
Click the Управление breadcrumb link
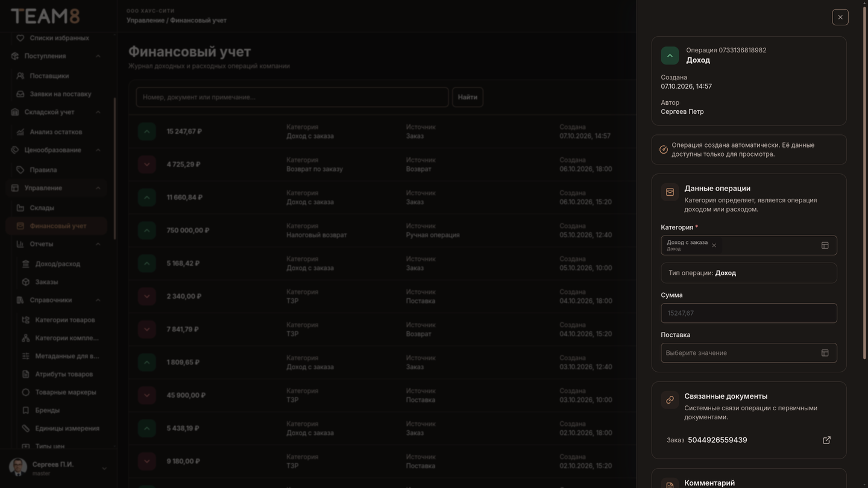pos(145,20)
